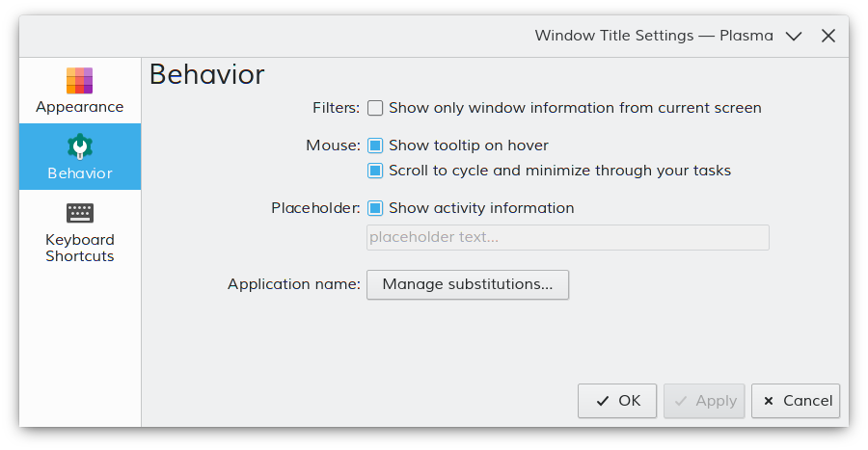Click the Behavior gear-wrench icon
The height and width of the screenshot is (450, 868).
[80, 147]
